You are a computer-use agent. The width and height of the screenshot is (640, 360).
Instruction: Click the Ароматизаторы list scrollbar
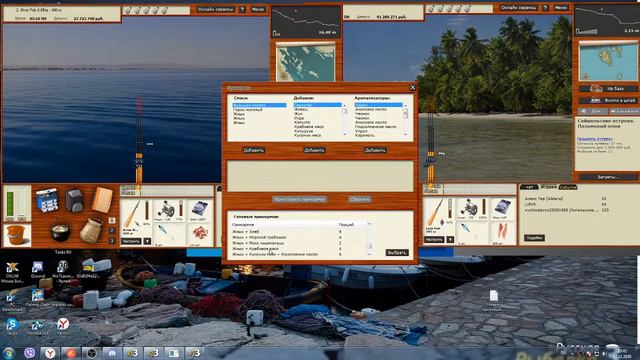click(405, 119)
